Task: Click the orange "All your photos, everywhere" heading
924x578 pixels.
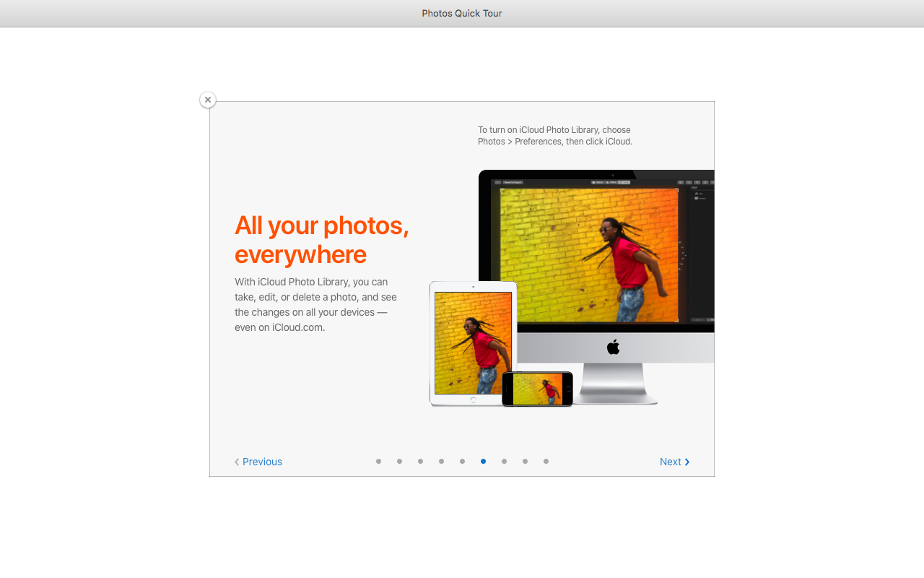Action: 321,240
